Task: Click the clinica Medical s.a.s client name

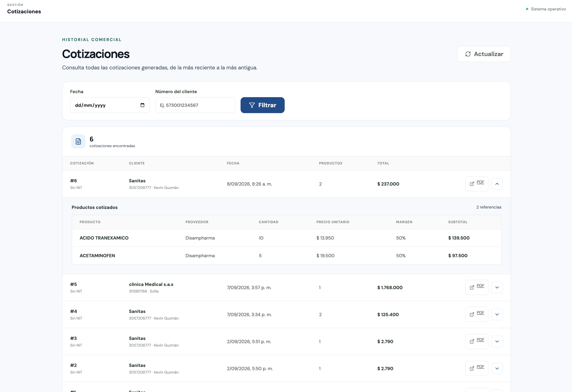Action: 151,284
